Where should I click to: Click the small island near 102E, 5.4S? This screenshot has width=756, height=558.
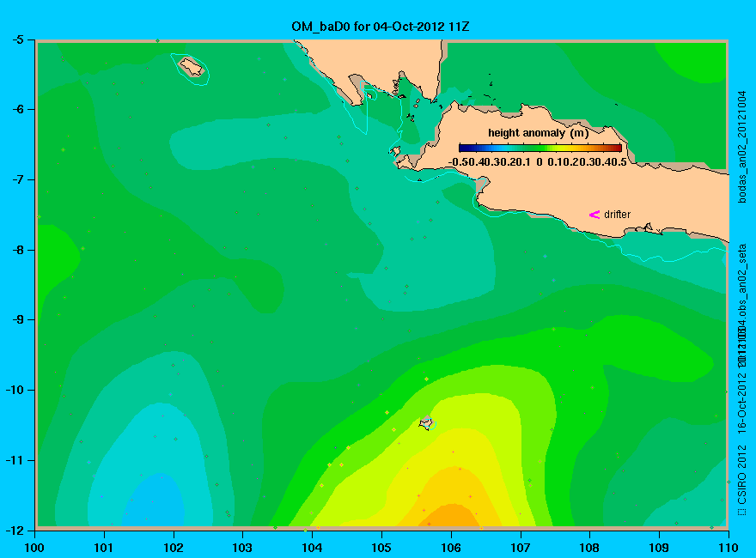191,67
